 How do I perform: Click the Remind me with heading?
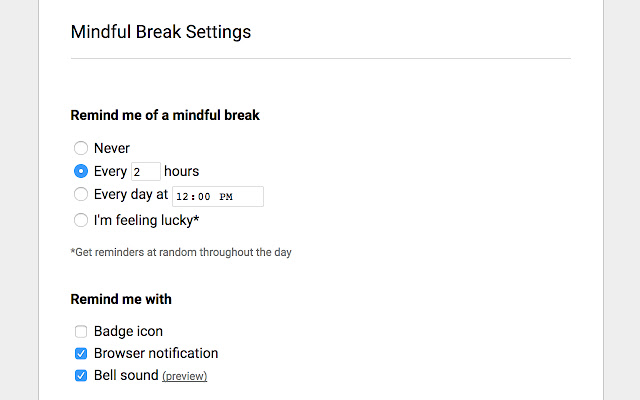[x=121, y=299]
